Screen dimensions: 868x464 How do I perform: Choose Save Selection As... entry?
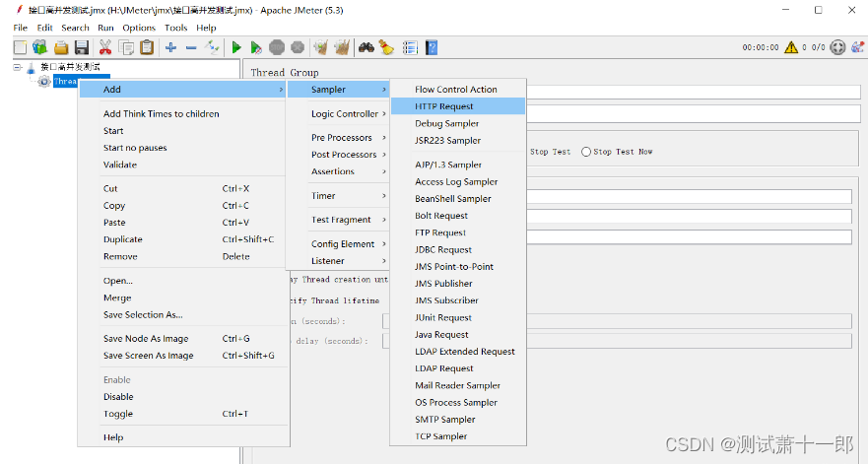pos(182,314)
